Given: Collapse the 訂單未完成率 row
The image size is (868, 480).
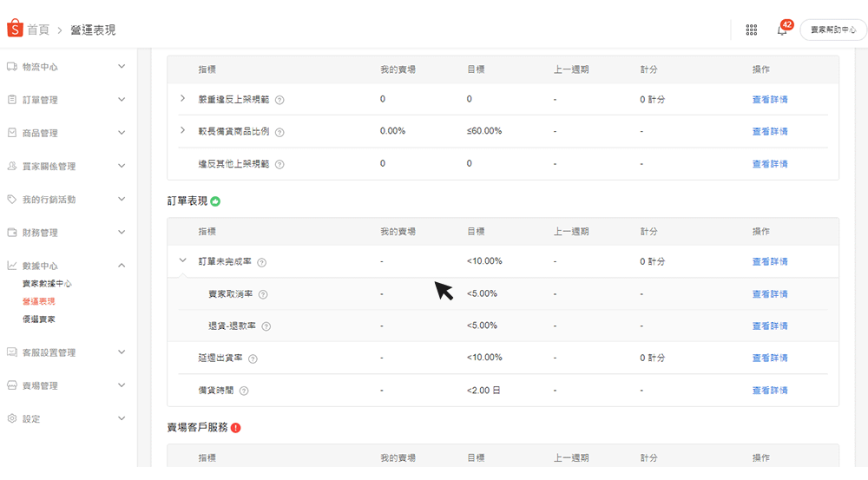Looking at the screenshot, I should tap(182, 260).
